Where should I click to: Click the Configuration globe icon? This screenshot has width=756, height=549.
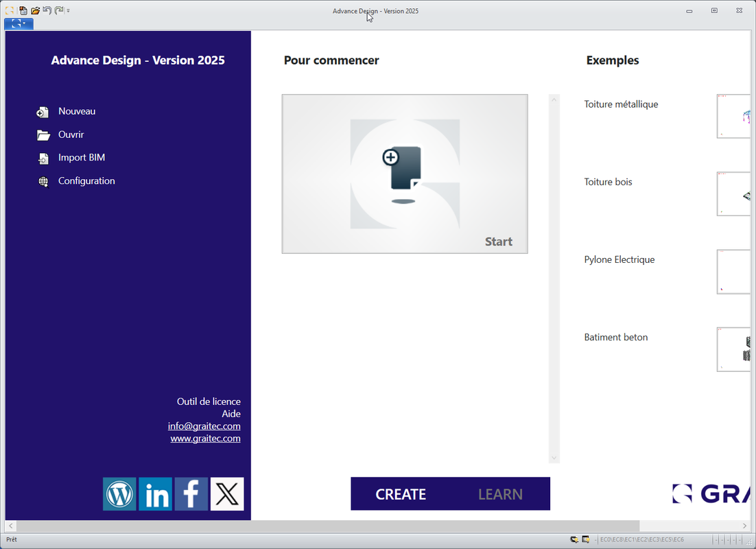[43, 182]
